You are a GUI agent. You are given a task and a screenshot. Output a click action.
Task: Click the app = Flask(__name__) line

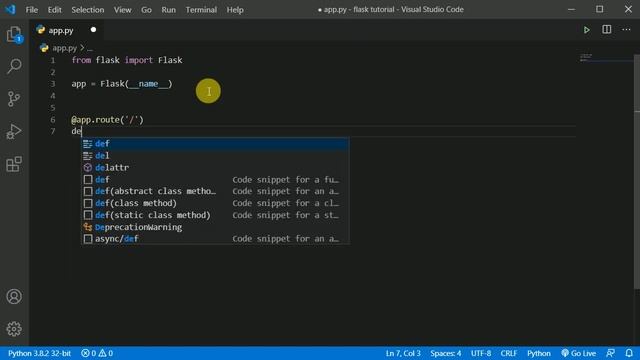click(122, 84)
